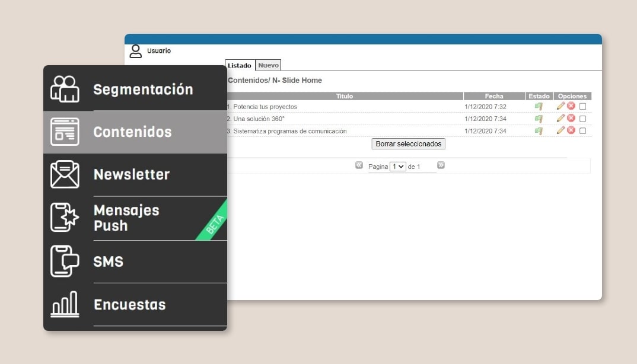Open Newsletter in the sidebar menu

coord(135,175)
